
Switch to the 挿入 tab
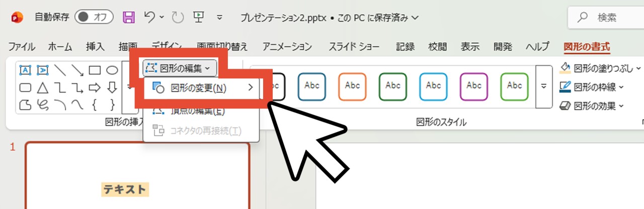pyautogui.click(x=95, y=47)
